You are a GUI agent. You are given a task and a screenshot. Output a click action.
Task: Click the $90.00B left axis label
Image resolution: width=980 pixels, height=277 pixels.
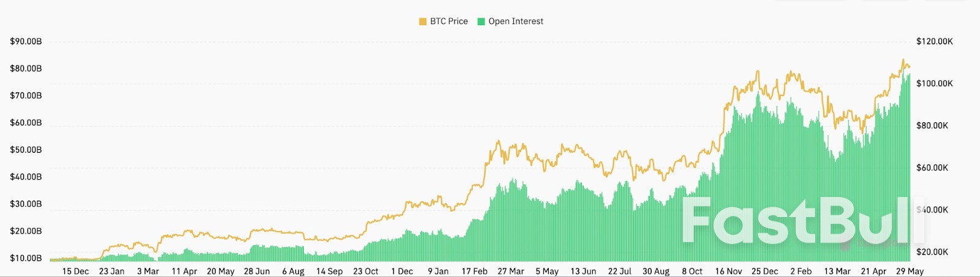(x=26, y=42)
